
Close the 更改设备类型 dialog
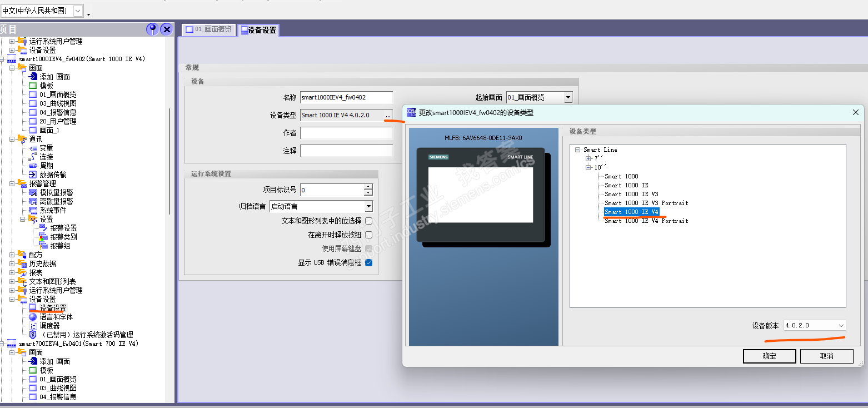(856, 112)
